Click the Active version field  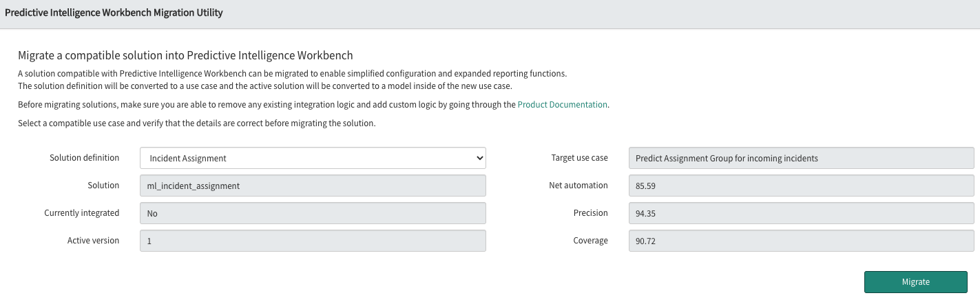click(313, 241)
